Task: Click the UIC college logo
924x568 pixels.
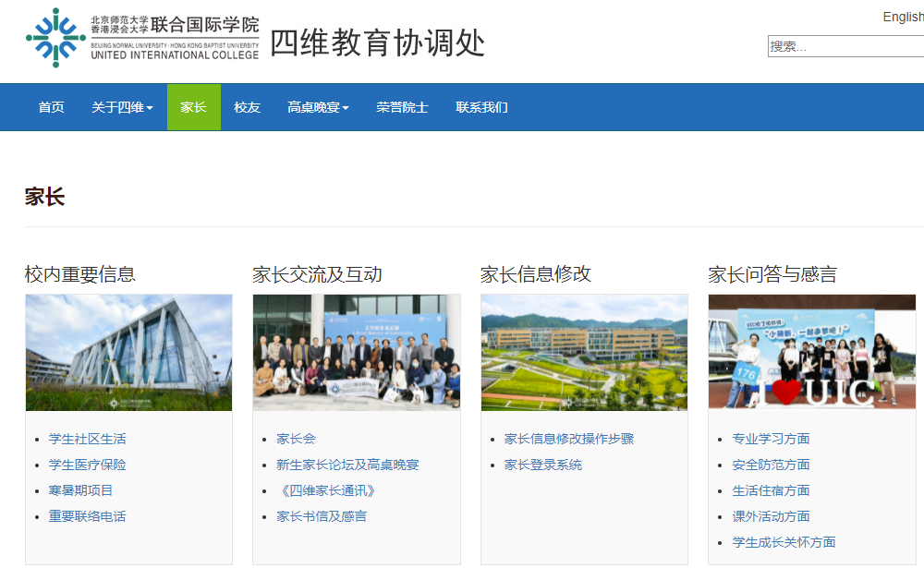Action: [143, 38]
